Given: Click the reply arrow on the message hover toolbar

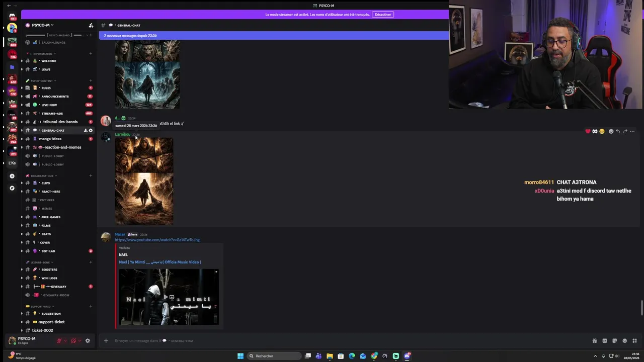Looking at the screenshot, I should (618, 131).
